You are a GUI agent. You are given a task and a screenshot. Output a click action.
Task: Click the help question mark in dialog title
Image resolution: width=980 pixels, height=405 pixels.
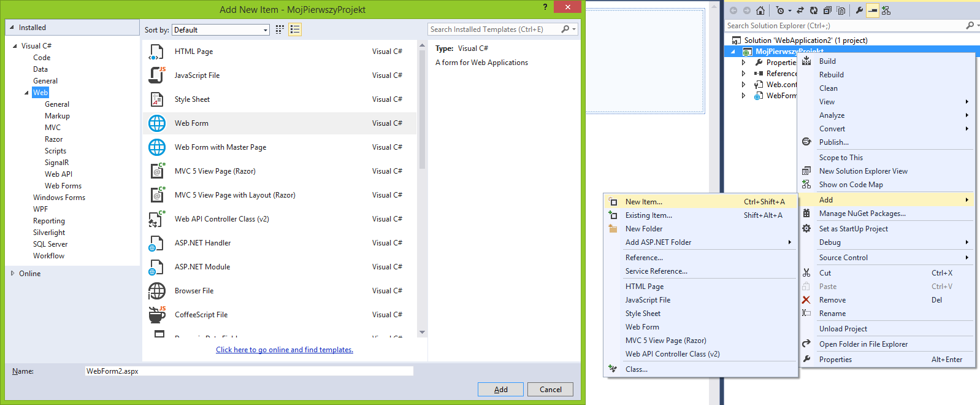[545, 7]
